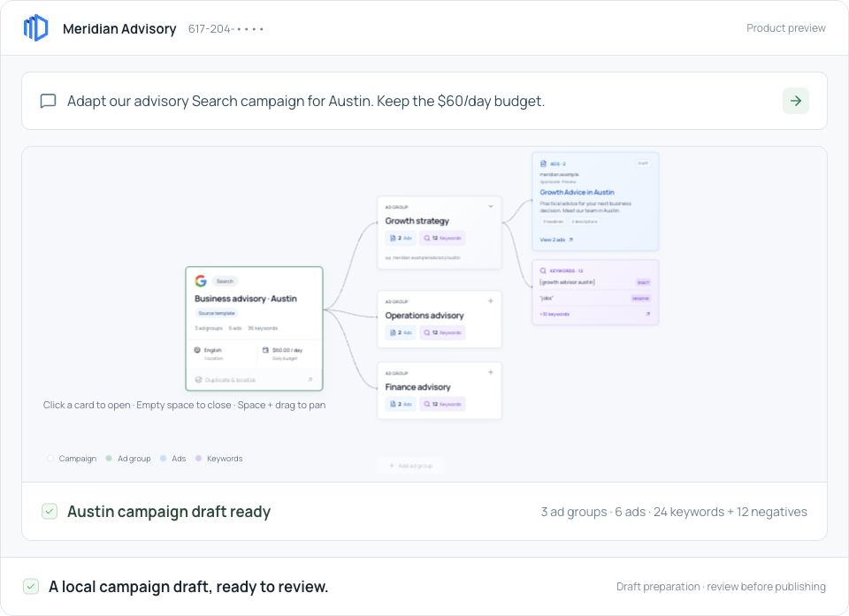This screenshot has height=616, width=849.
Task: Click the Duplicate & localize icon
Action: pyautogui.click(x=198, y=379)
